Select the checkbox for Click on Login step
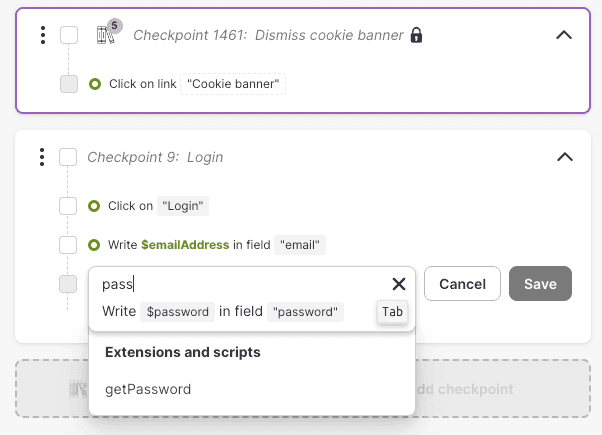602x435 pixels. click(68, 206)
